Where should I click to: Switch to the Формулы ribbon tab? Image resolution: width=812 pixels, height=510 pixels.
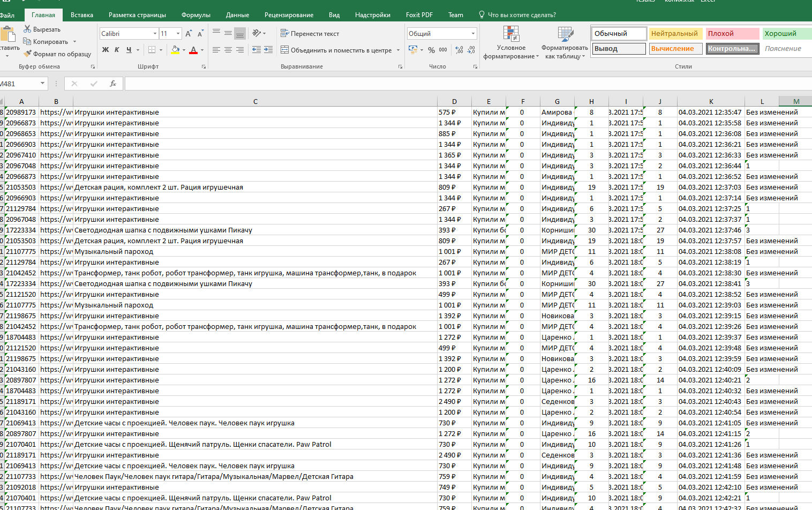(x=196, y=15)
